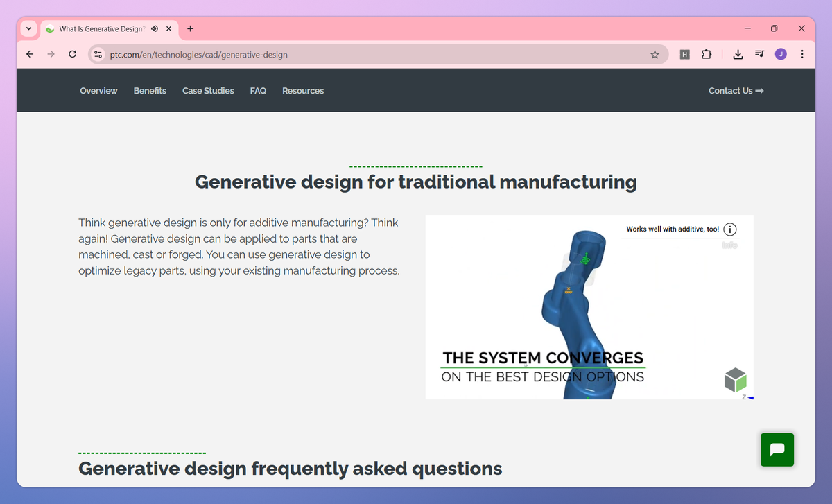
Task: Select the 3D orientation cube in the video
Action: [734, 379]
